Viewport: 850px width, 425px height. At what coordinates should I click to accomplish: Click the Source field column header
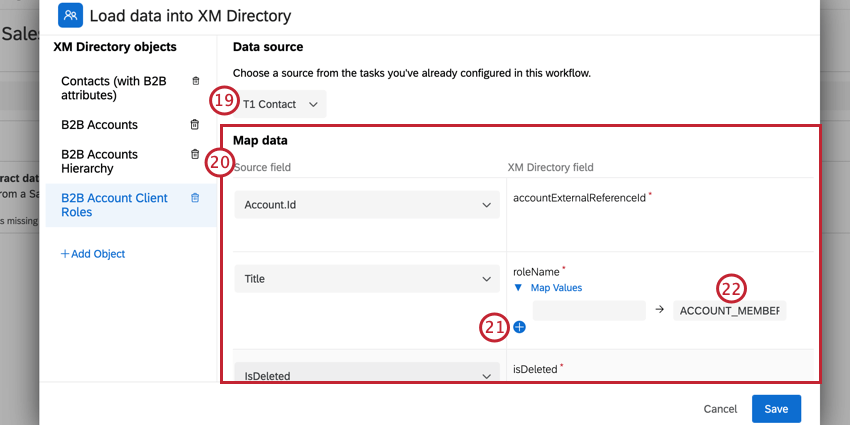click(x=262, y=168)
